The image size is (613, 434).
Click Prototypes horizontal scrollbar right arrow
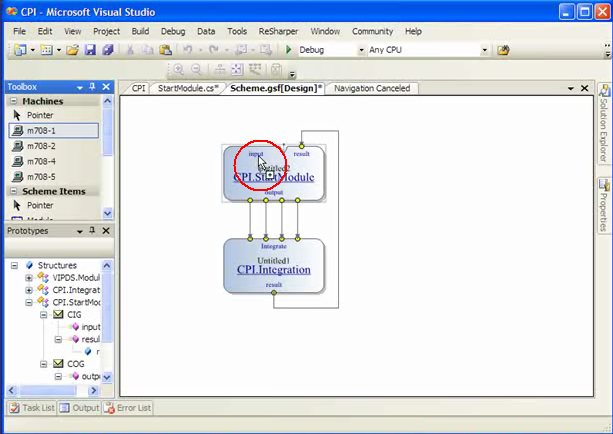tap(93, 390)
